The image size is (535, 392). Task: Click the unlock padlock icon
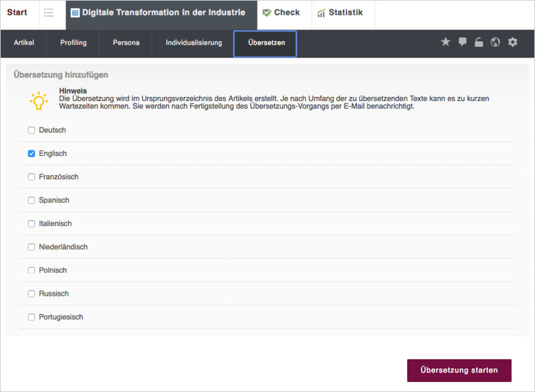(479, 42)
